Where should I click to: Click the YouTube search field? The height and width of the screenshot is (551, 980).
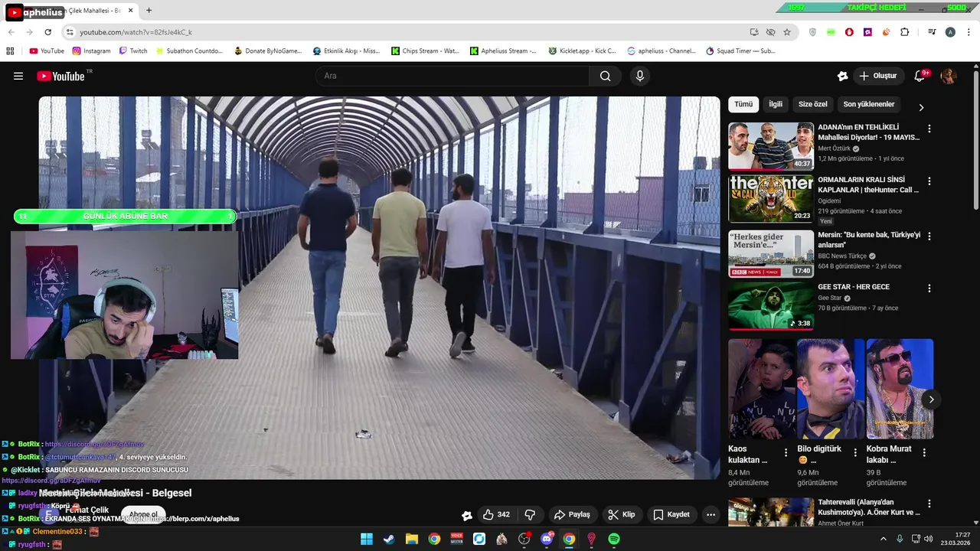point(452,76)
